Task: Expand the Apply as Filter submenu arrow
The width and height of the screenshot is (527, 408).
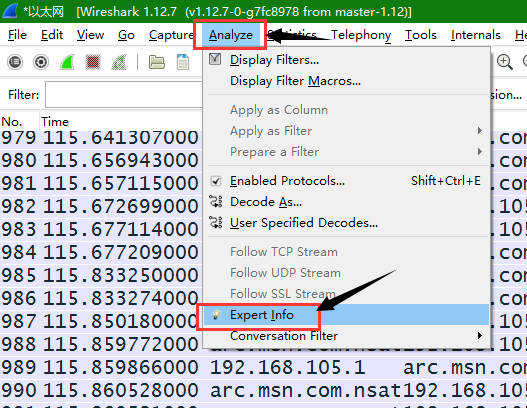Action: pos(480,130)
